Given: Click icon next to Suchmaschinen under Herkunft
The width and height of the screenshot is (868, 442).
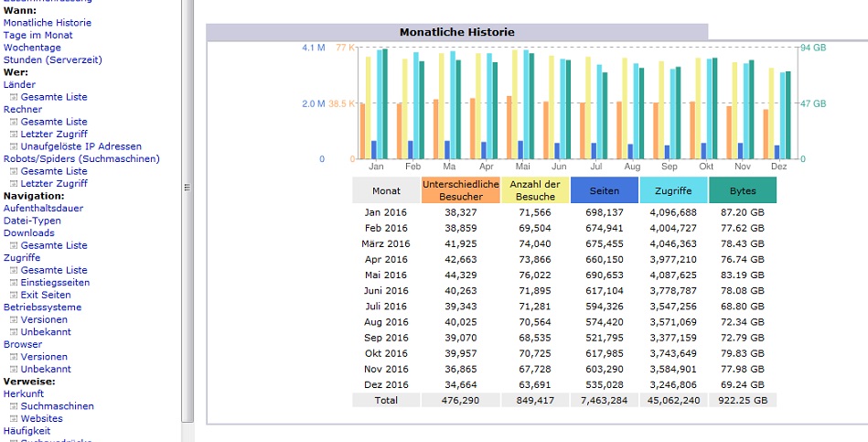Looking at the screenshot, I should [x=14, y=406].
